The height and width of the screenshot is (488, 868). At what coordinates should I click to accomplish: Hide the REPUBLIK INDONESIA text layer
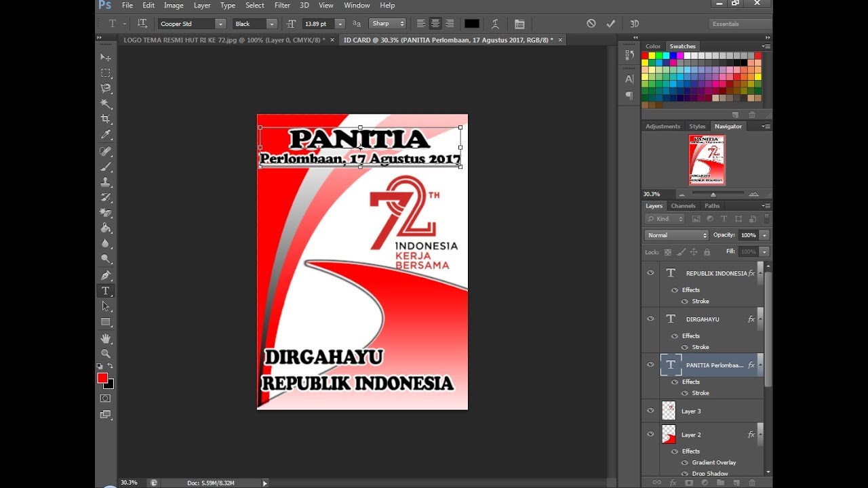(650, 273)
